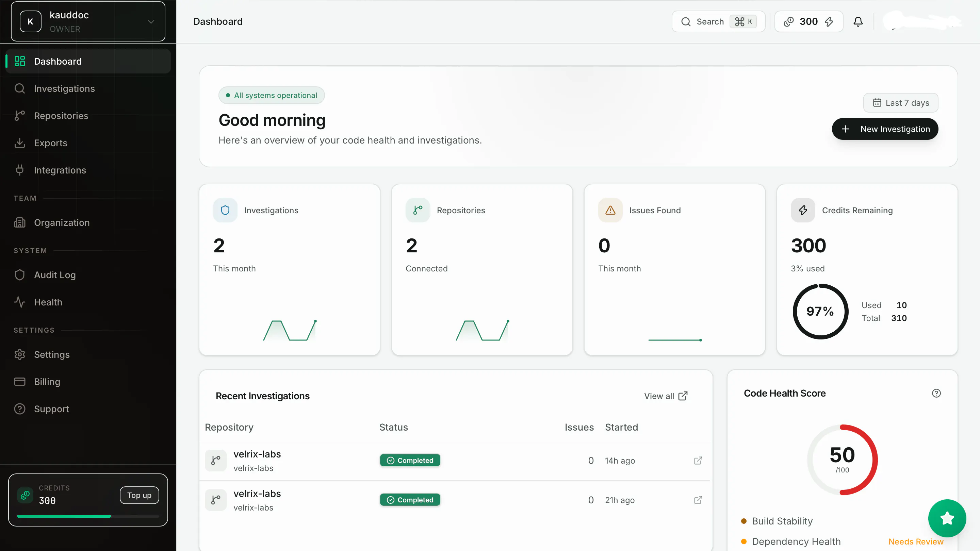Click the All systems operational status badge
The image size is (980, 551).
tap(272, 95)
